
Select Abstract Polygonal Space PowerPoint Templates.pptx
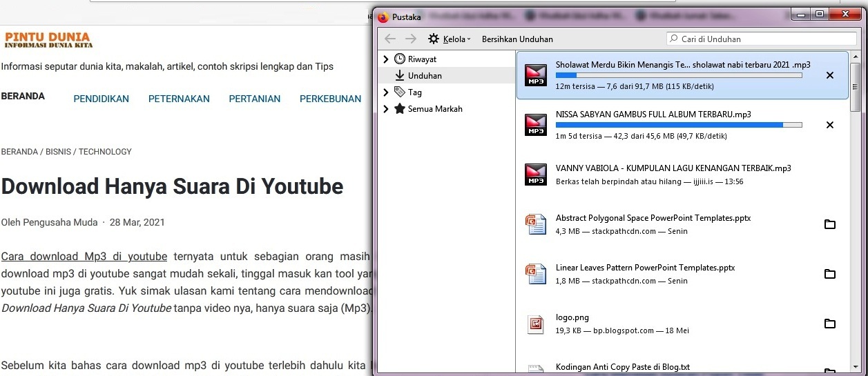click(653, 218)
